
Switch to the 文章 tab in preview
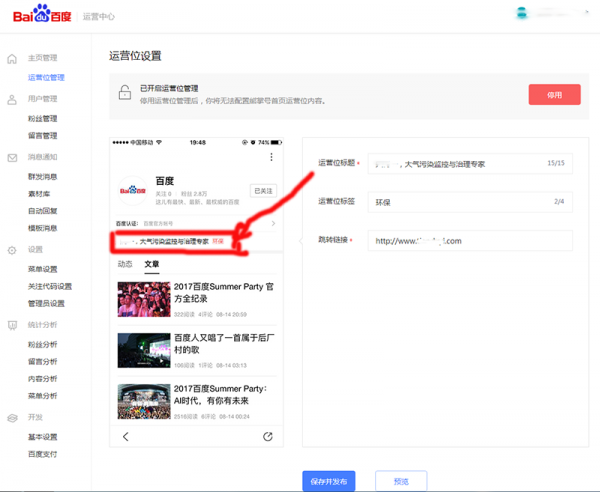pyautogui.click(x=152, y=265)
